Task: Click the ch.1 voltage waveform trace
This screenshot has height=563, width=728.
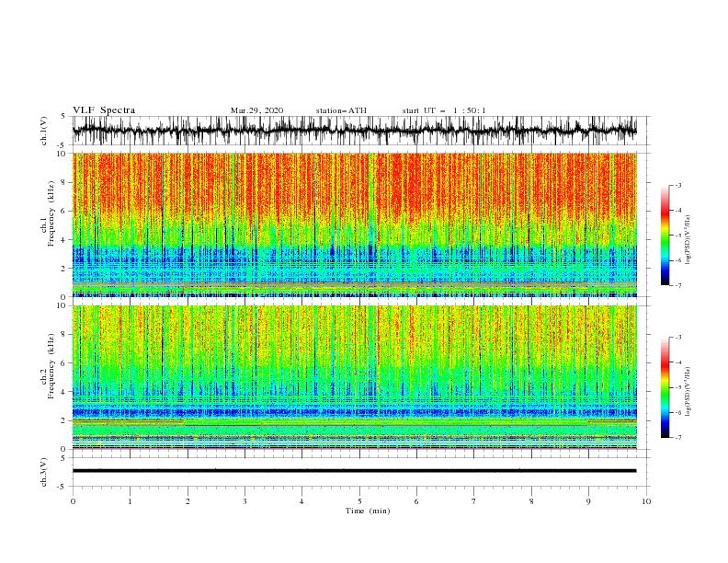Action: [354, 131]
